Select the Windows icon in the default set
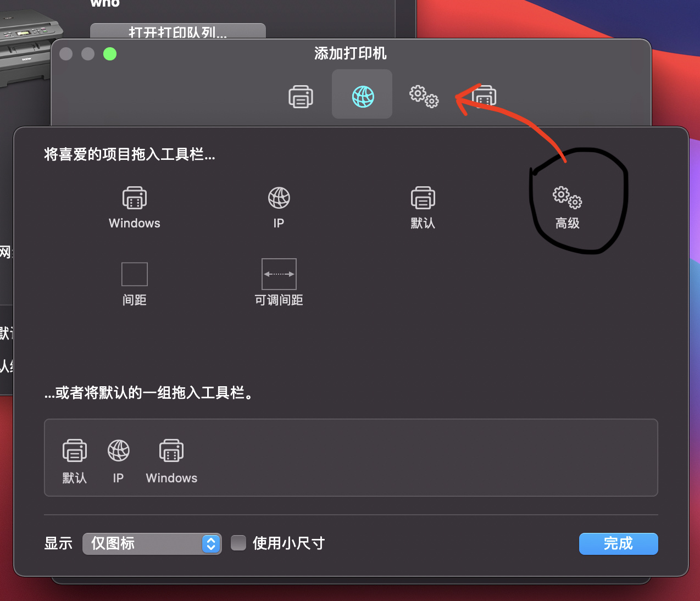This screenshot has height=601, width=700. click(x=171, y=450)
